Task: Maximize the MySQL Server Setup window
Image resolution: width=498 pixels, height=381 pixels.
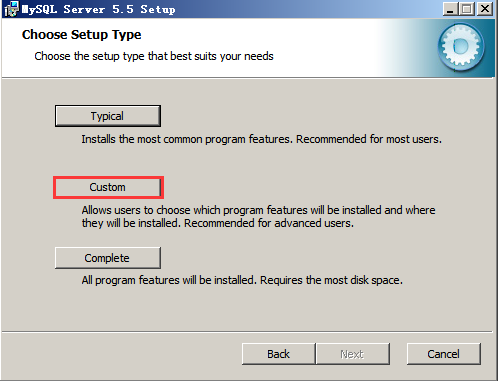Action: pos(467,9)
